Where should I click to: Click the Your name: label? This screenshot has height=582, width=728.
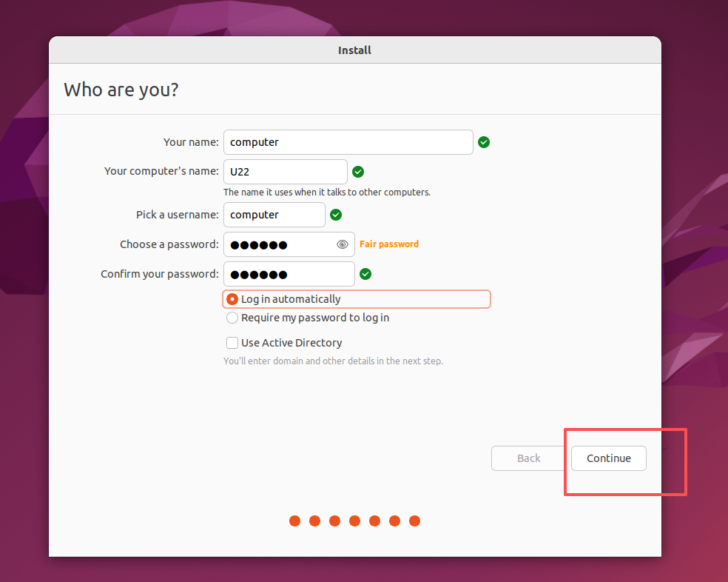(191, 142)
